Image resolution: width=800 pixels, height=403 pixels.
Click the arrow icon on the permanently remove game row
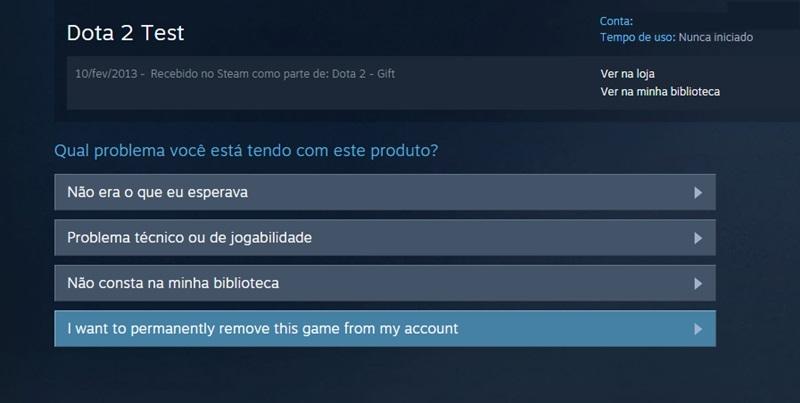click(x=698, y=329)
